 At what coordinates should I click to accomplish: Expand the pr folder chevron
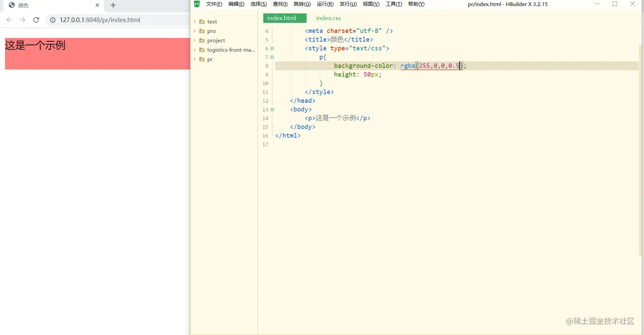[x=195, y=59]
